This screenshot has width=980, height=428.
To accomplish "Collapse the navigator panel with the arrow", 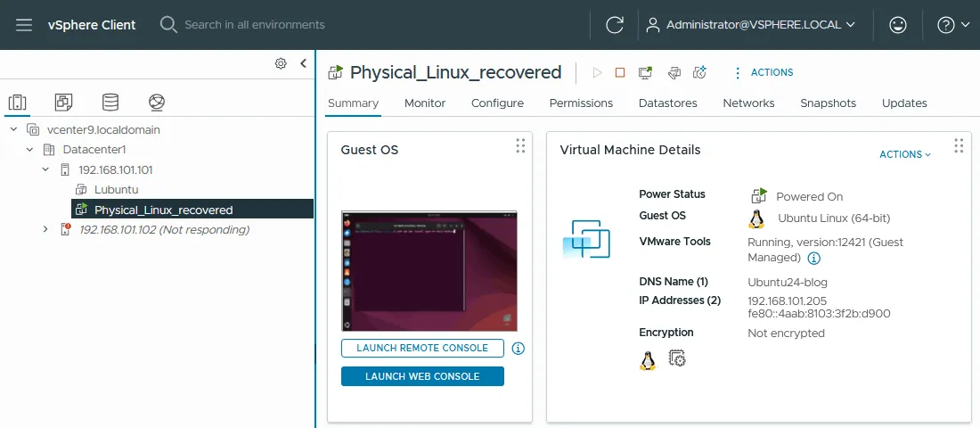I will click(x=304, y=63).
